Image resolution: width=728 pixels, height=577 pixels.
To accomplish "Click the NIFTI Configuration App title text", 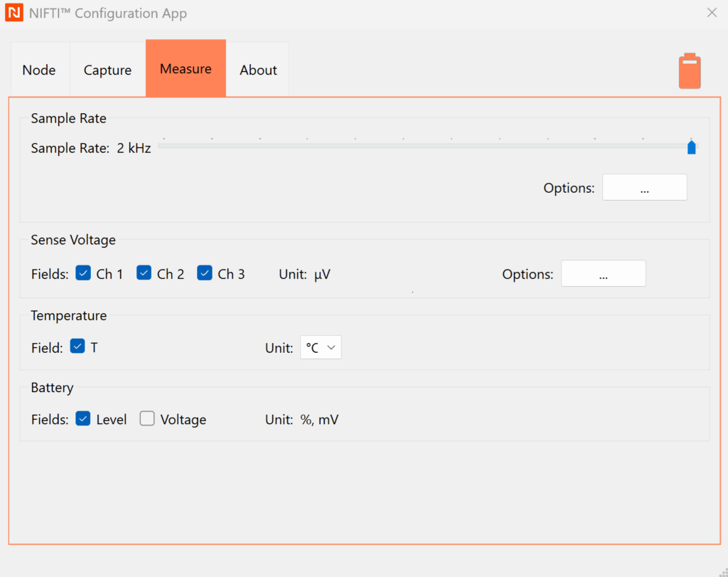I will point(108,14).
